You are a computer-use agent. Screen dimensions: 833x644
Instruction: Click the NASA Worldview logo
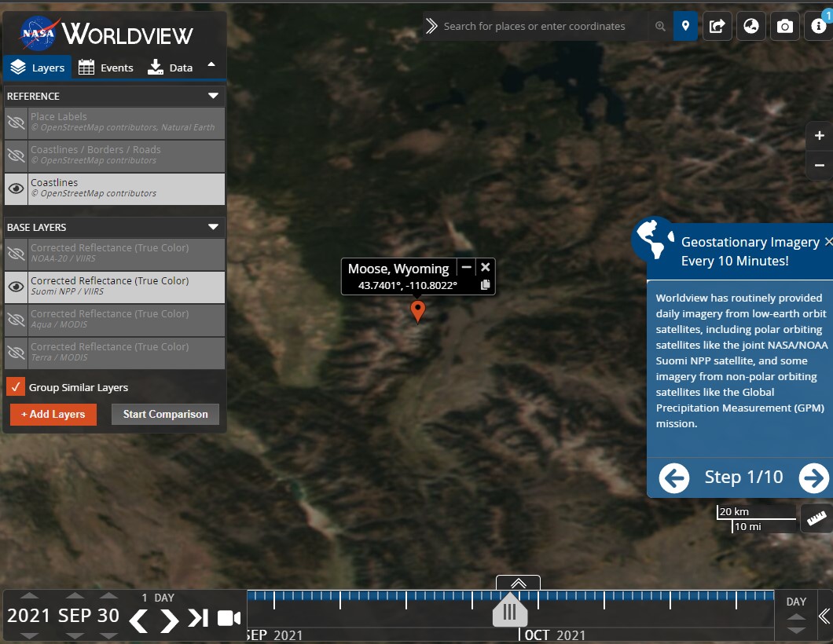point(106,33)
